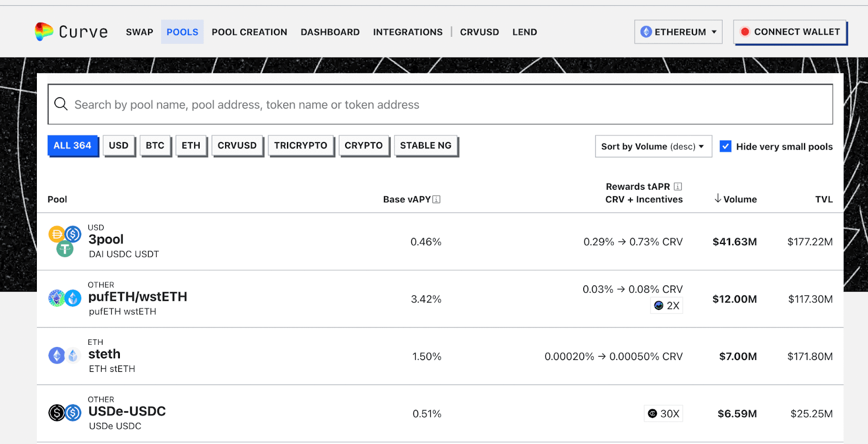Open Pool Creation page

click(x=250, y=32)
